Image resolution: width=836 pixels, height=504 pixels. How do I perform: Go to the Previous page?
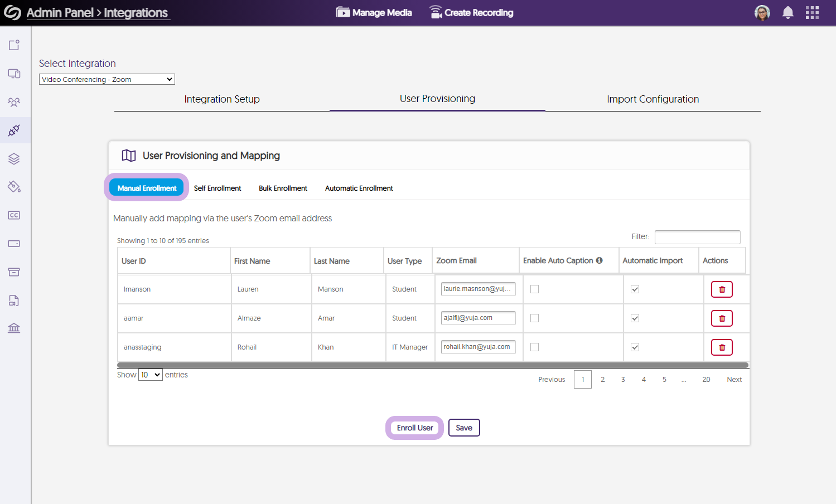(552, 380)
